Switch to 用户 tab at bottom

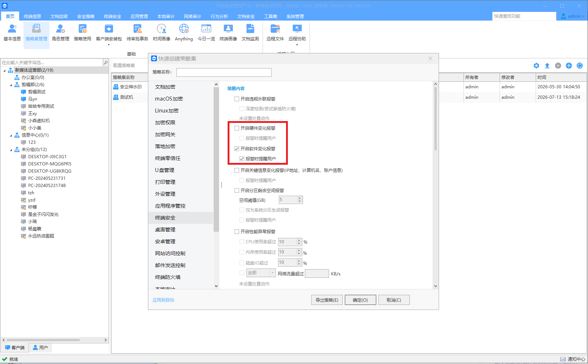(x=40, y=347)
